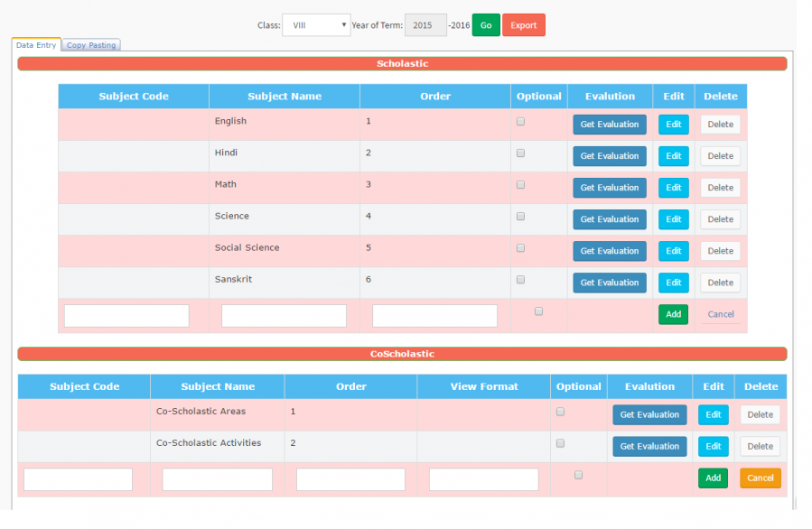Click the Cancel link in the Scholastic table

pyautogui.click(x=720, y=314)
